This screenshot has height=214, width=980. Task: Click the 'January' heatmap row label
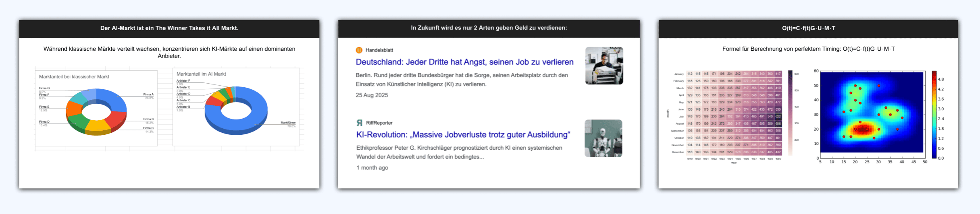[679, 74]
